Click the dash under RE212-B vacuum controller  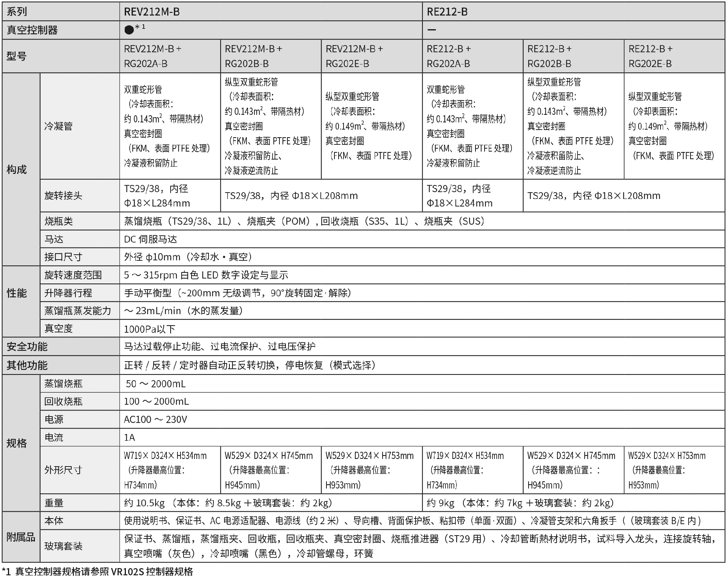coord(431,30)
